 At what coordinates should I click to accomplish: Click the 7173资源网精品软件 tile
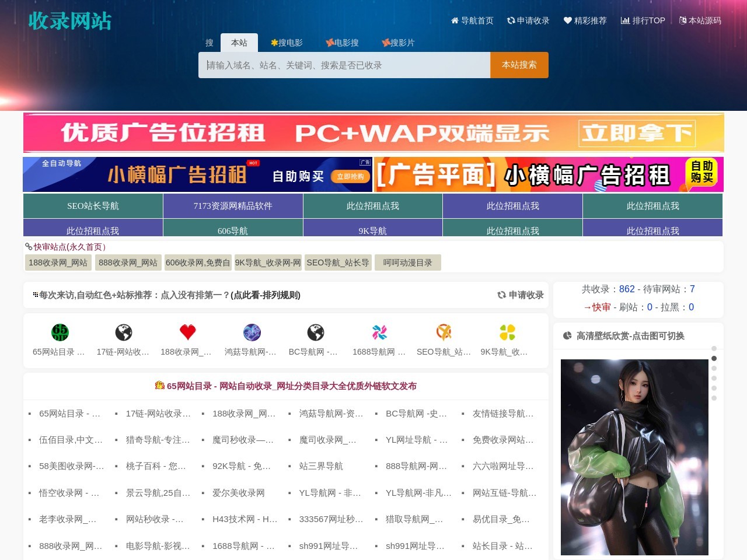point(233,206)
